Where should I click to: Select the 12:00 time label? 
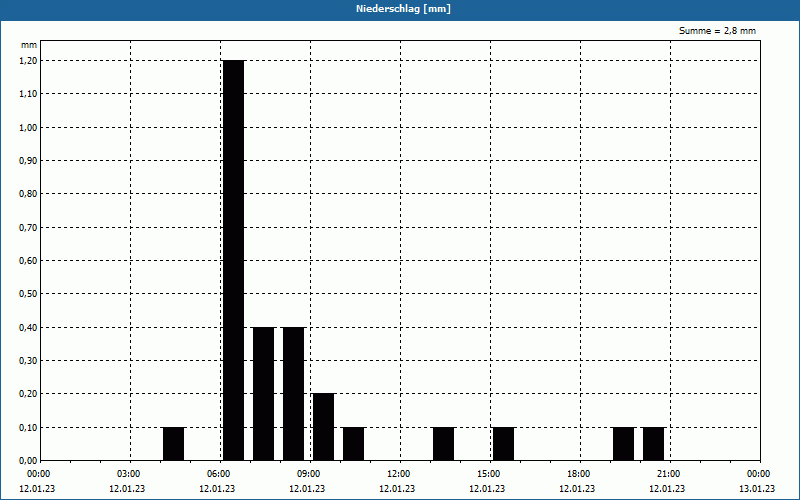[x=398, y=474]
